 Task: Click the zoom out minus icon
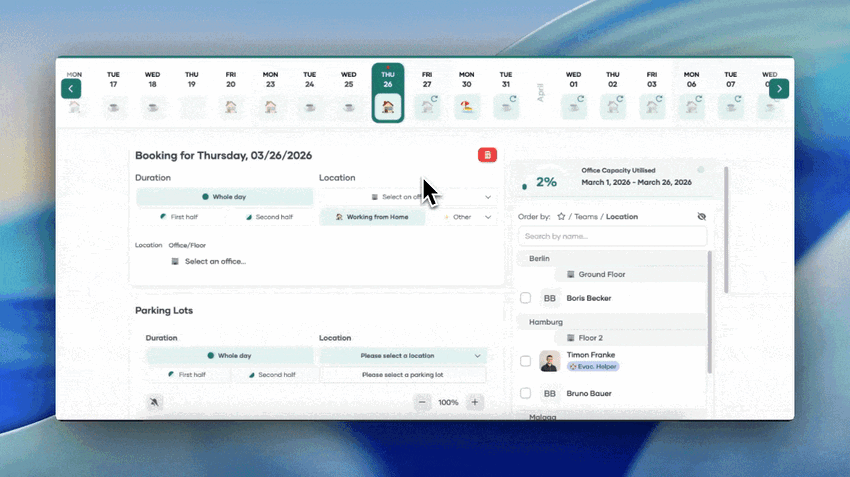(x=423, y=402)
